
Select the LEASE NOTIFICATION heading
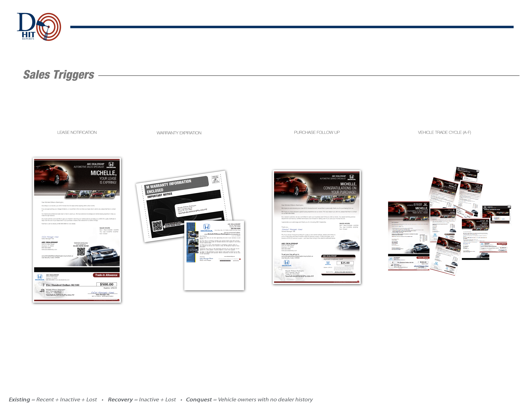click(77, 132)
